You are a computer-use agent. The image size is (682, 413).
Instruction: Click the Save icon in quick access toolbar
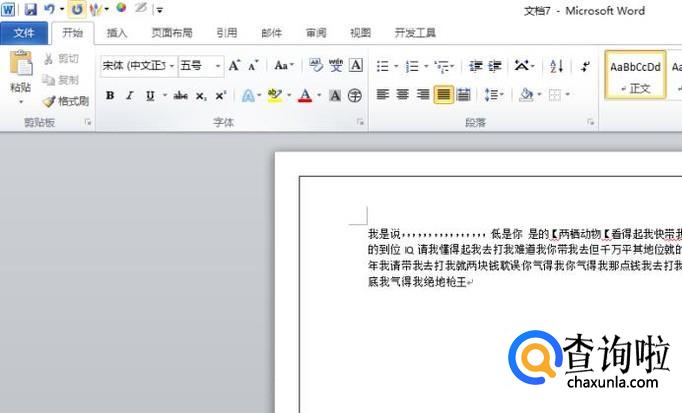click(30, 9)
